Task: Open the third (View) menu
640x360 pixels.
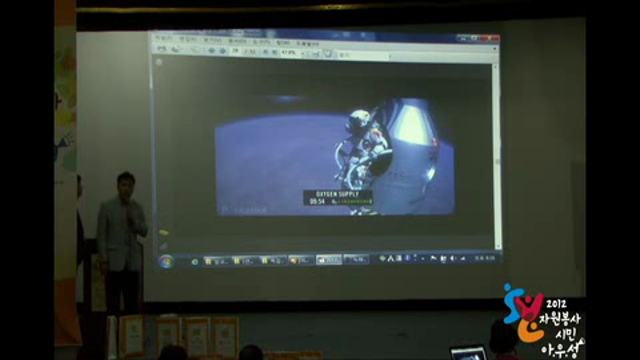Action: pos(213,40)
